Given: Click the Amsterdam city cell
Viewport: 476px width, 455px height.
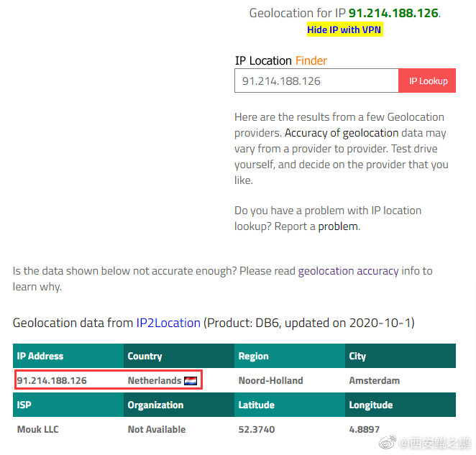Looking at the screenshot, I should (x=375, y=380).
